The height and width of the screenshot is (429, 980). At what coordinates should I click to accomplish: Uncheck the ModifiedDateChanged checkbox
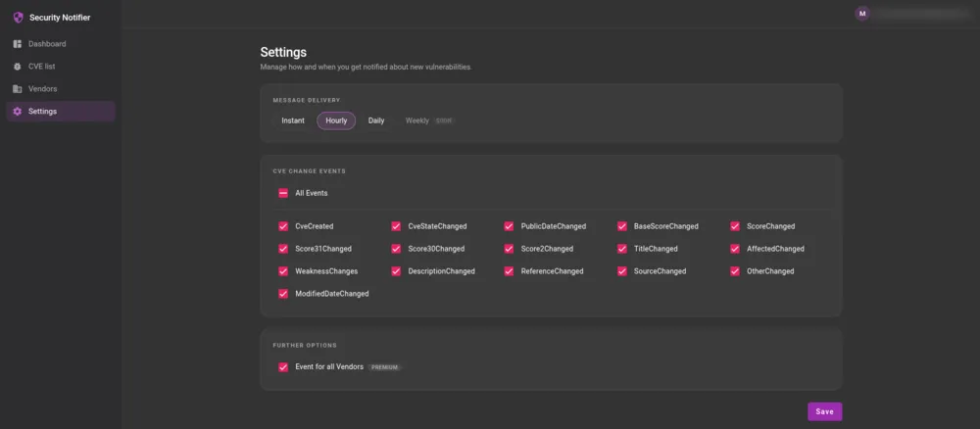(x=283, y=294)
